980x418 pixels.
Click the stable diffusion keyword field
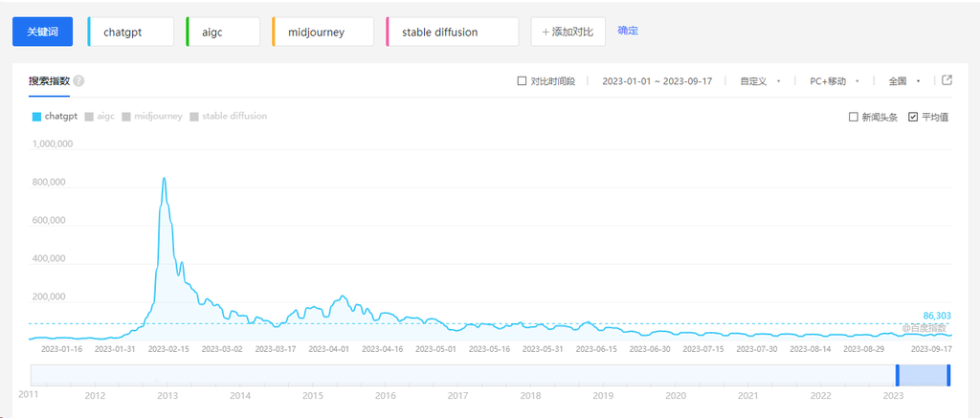point(453,32)
